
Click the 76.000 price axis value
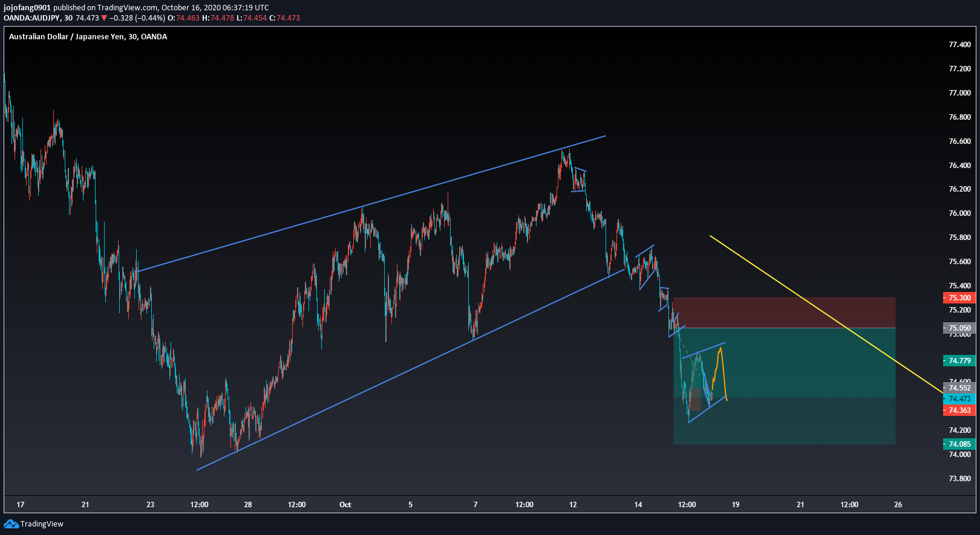pos(959,213)
